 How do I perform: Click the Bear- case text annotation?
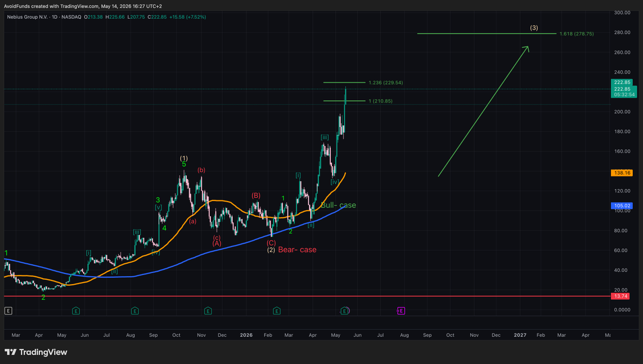coord(297,250)
